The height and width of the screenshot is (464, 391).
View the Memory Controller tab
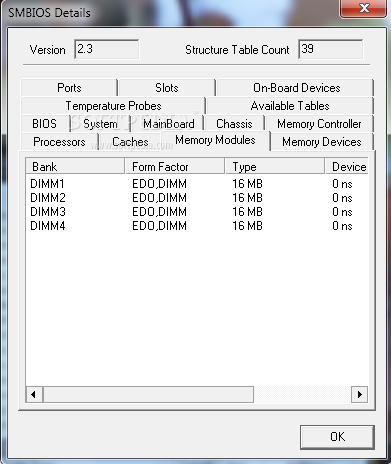point(319,124)
